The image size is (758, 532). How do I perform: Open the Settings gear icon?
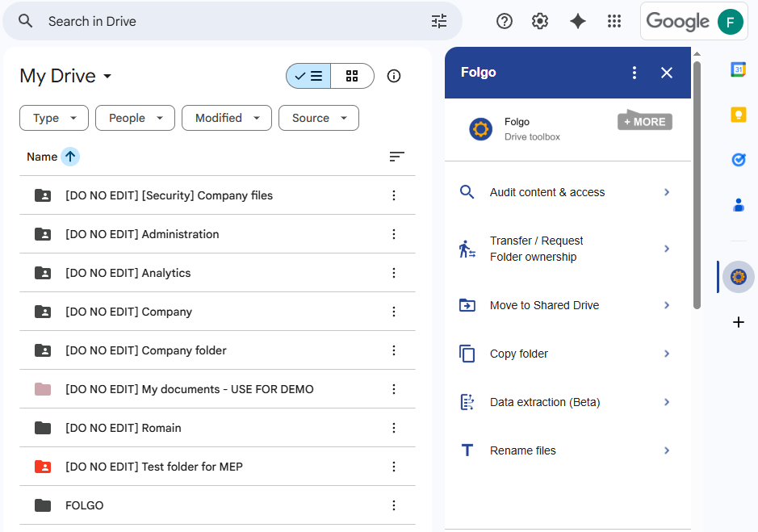[540, 21]
